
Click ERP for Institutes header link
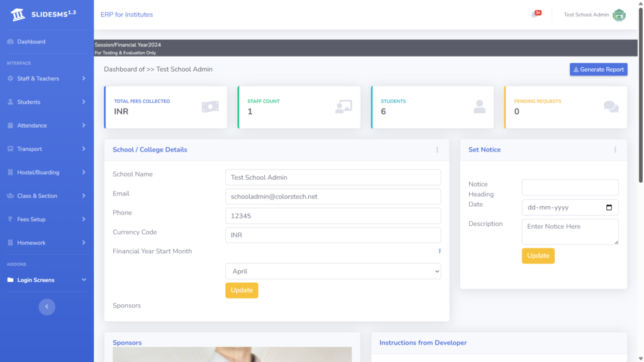(x=126, y=14)
